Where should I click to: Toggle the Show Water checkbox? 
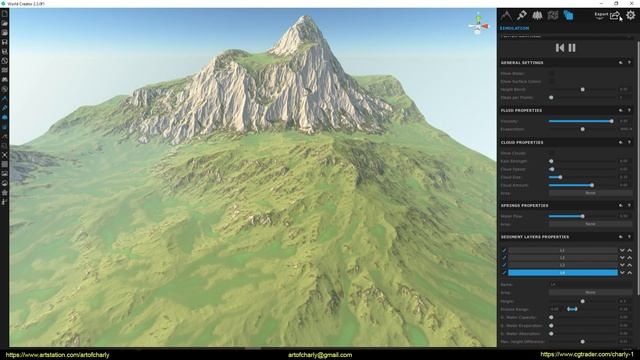coord(551,73)
